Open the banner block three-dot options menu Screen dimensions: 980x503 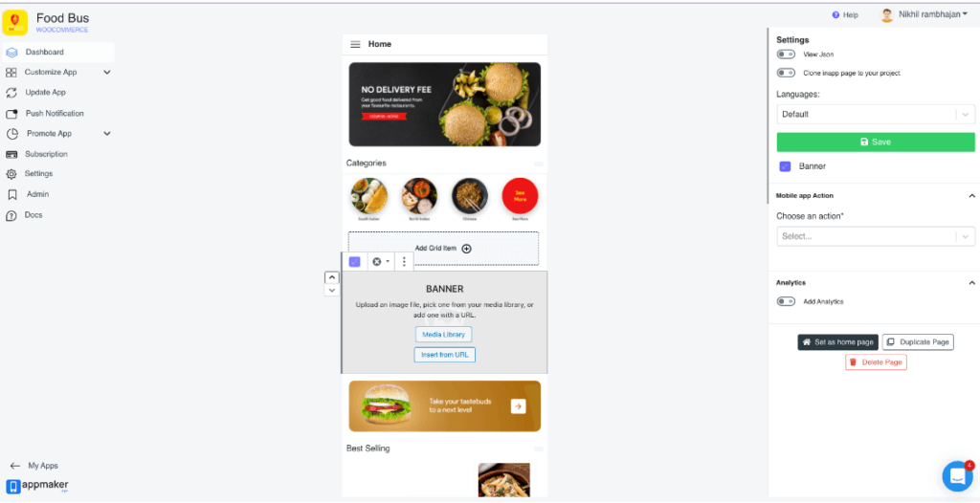point(404,262)
